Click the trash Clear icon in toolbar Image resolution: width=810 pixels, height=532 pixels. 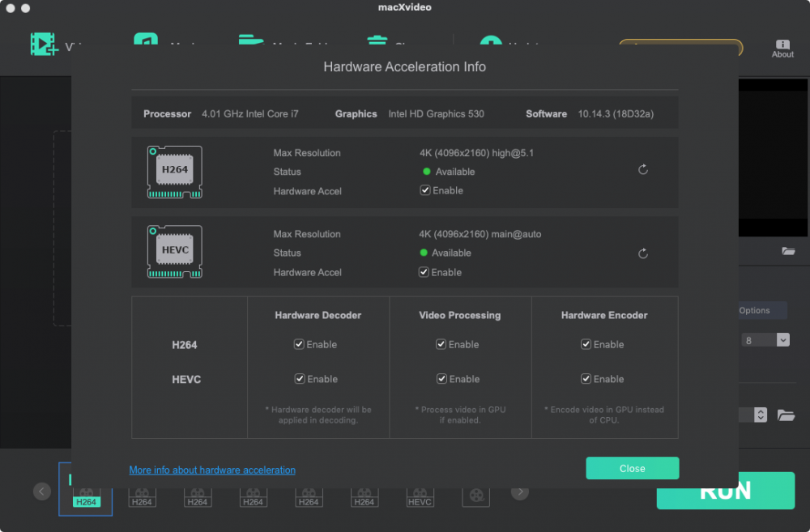coord(377,40)
